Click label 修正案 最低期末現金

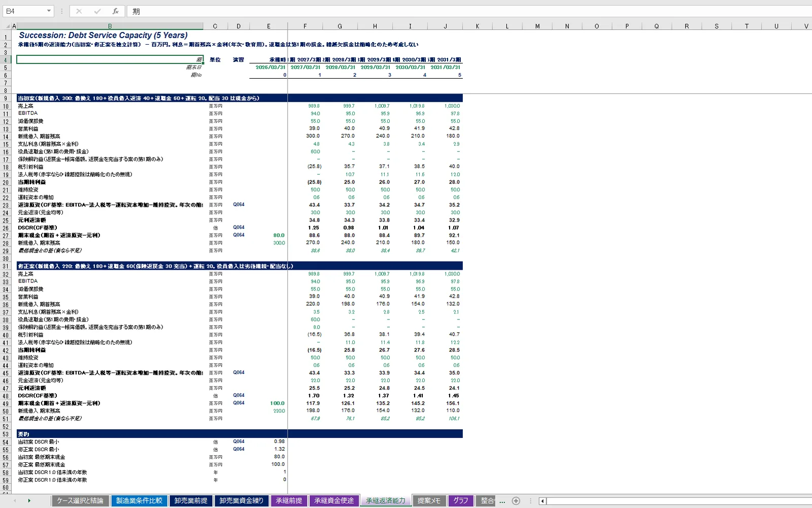[42, 465]
